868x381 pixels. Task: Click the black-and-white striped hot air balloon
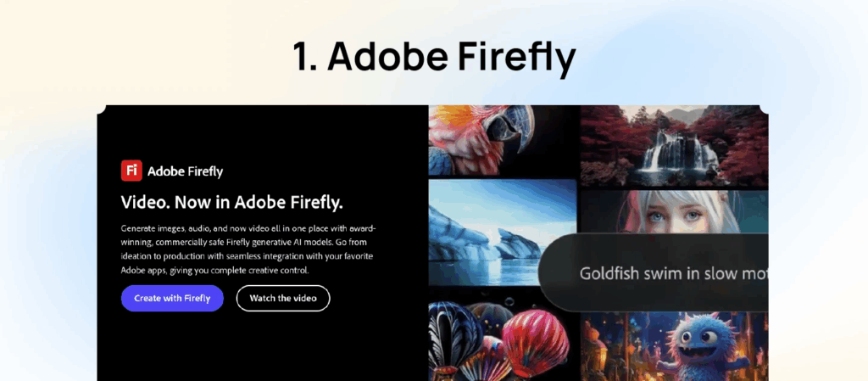[x=453, y=334]
